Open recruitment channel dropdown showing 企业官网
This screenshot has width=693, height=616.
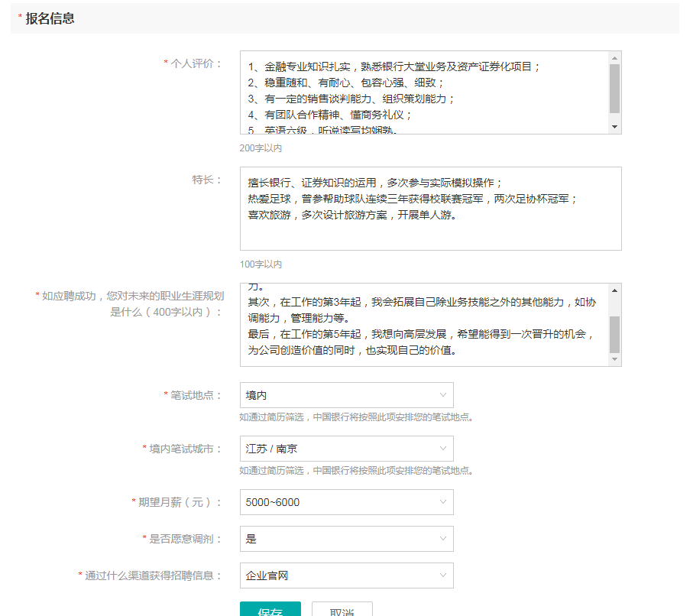coord(346,575)
